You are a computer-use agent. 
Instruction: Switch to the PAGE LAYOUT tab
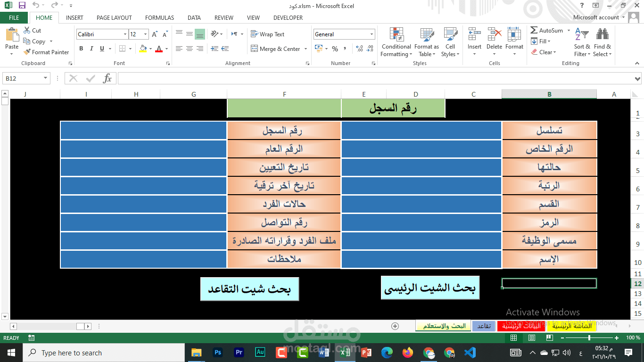[114, 18]
